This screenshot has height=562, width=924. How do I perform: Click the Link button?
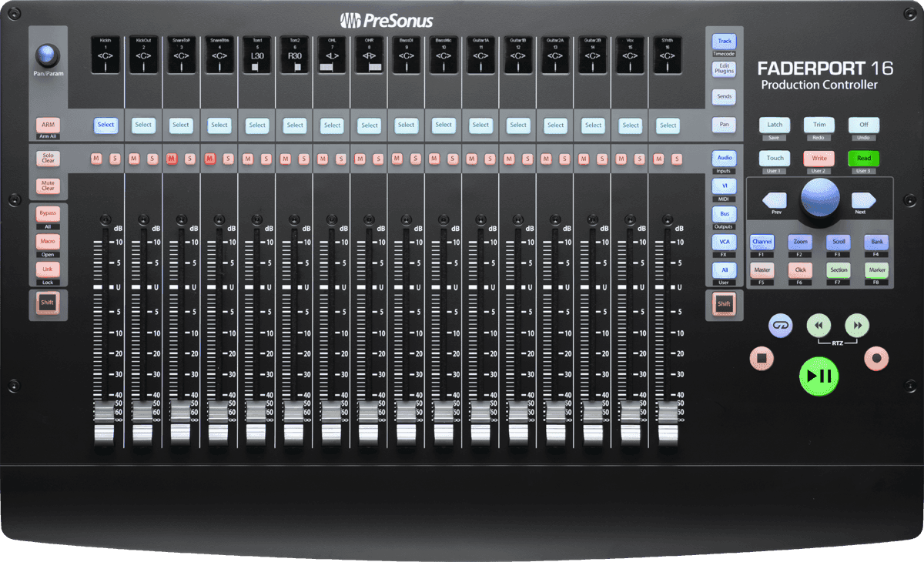pyautogui.click(x=48, y=269)
